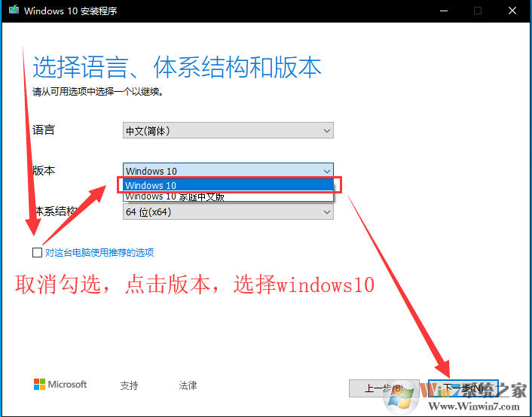Minimize the Windows 10 setup window
Viewport: 532px width, 417px height.
(x=442, y=11)
